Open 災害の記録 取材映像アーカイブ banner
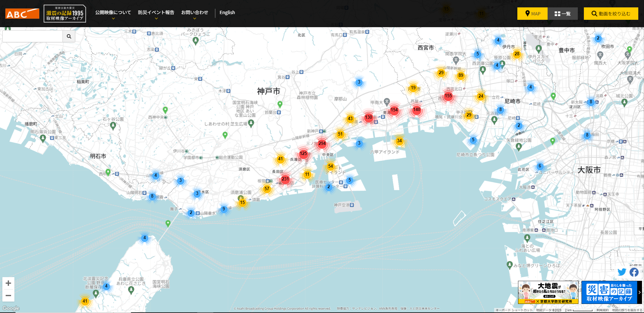This screenshot has height=313, width=644. (x=609, y=292)
